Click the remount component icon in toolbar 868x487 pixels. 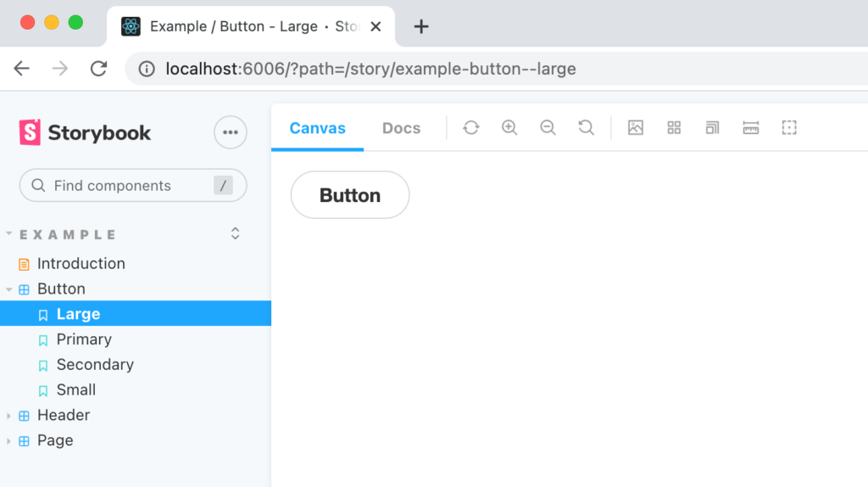pos(471,128)
